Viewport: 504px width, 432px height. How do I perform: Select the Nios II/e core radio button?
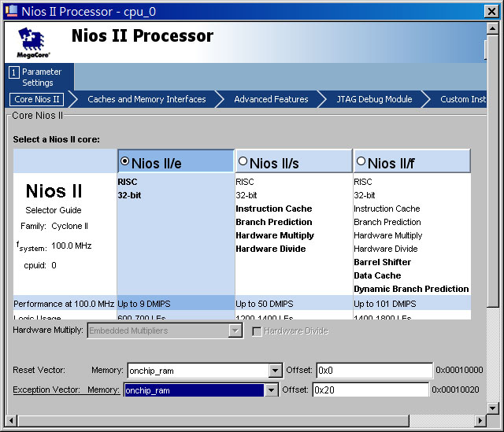(x=124, y=161)
